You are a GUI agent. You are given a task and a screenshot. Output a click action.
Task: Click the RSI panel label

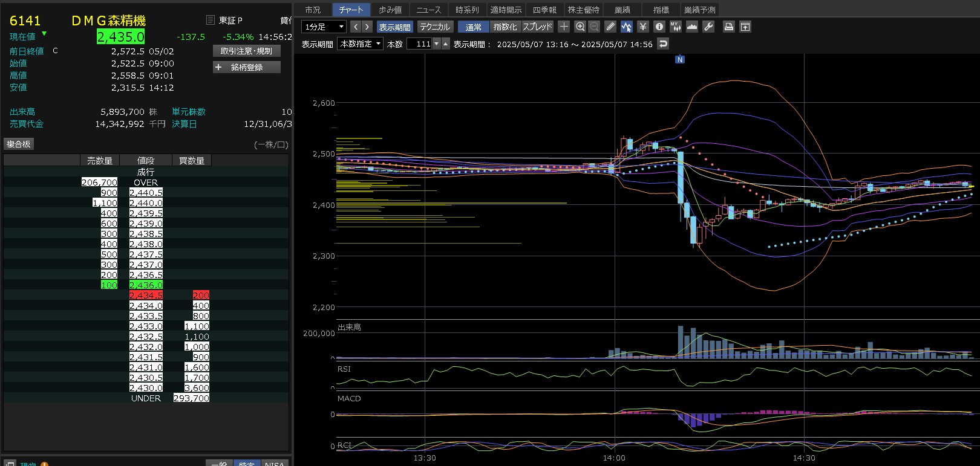coord(344,369)
